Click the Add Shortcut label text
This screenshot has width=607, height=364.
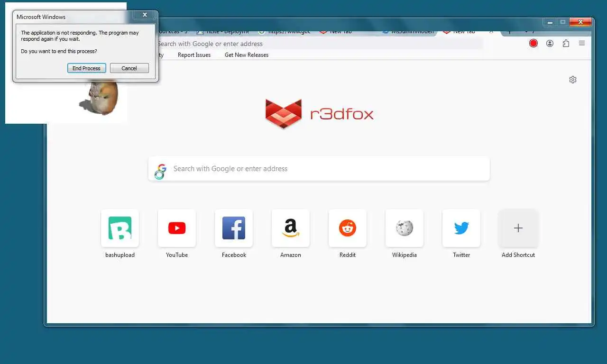tap(518, 255)
